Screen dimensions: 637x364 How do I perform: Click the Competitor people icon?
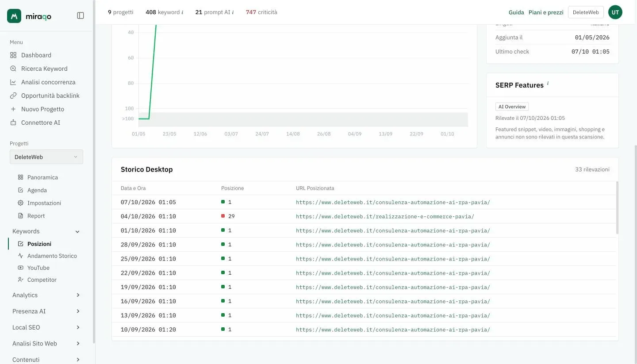click(x=20, y=280)
